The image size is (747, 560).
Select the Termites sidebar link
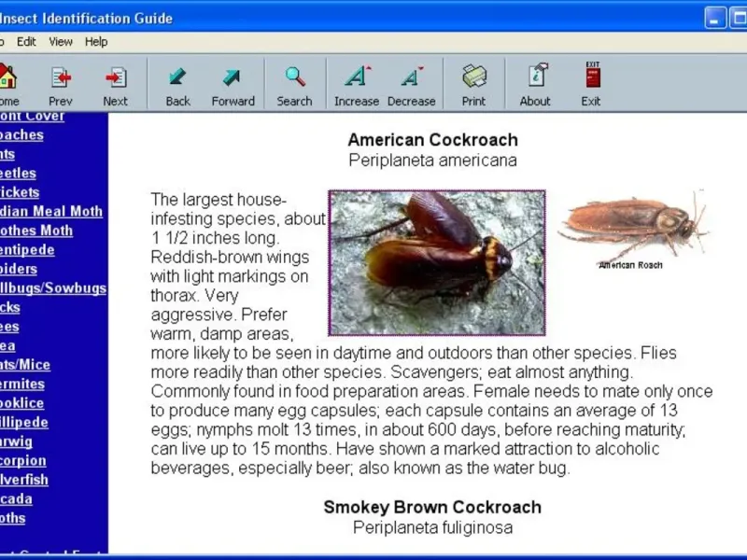pyautogui.click(x=22, y=385)
